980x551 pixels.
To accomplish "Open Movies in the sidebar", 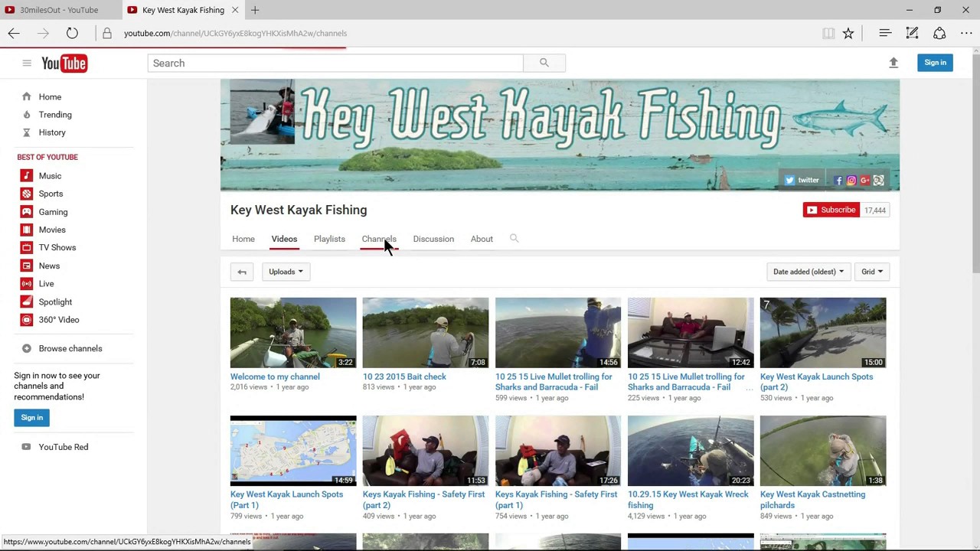I will coord(52,230).
